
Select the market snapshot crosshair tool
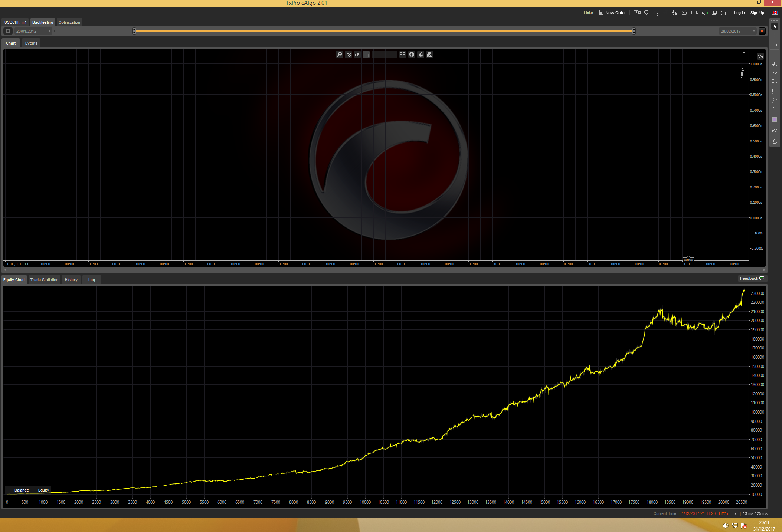pos(775,44)
